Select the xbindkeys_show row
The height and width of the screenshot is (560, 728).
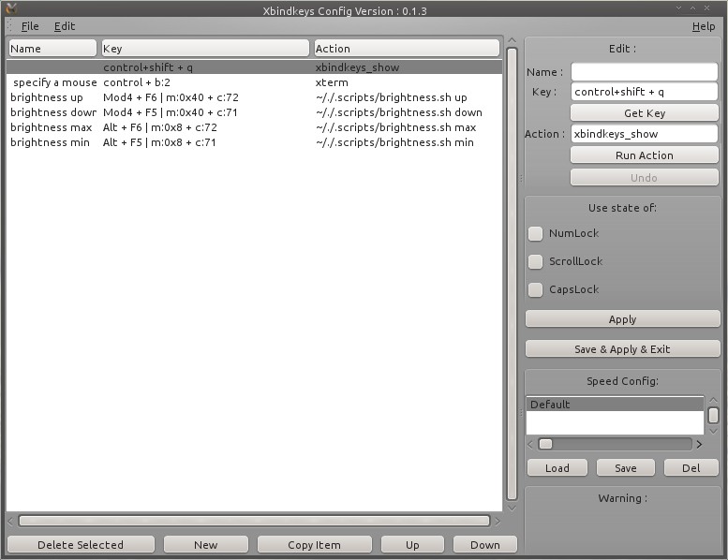(x=254, y=67)
